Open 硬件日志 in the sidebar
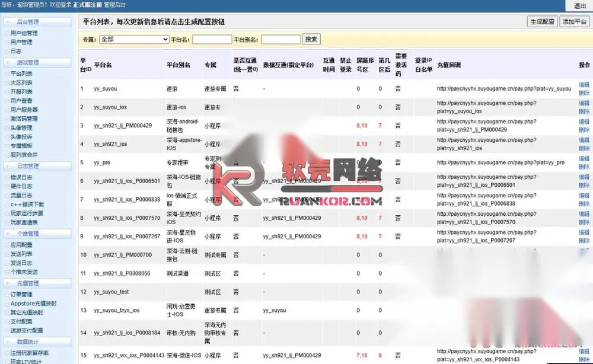The image size is (593, 364). click(x=21, y=186)
